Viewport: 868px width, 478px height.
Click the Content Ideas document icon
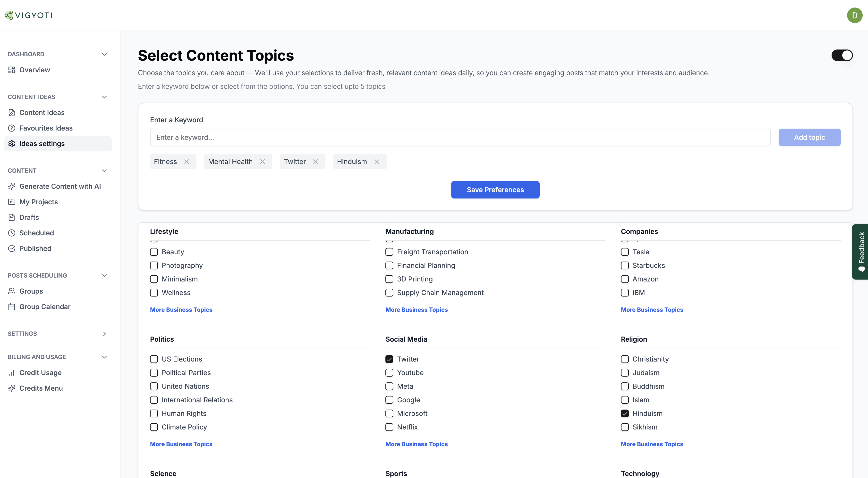(x=12, y=112)
